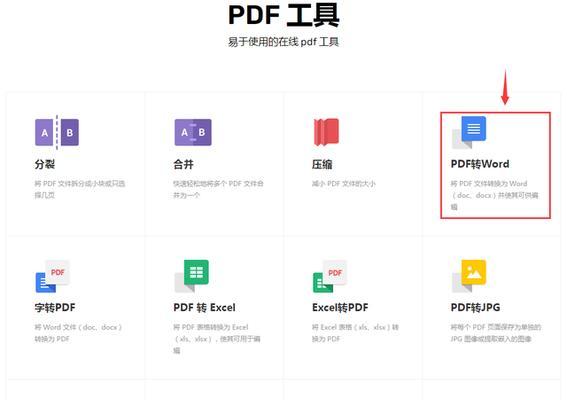Click the yellow PDF转JPG image icon

pos(469,276)
